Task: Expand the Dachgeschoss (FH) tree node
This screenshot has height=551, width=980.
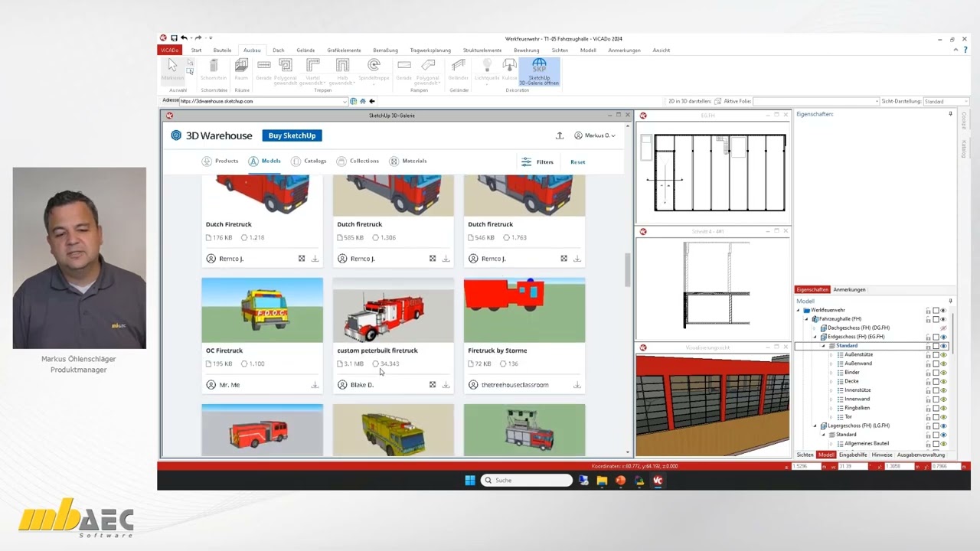Action: click(x=815, y=328)
